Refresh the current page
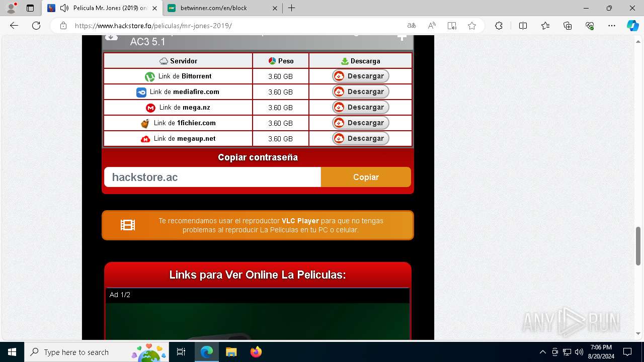The width and height of the screenshot is (644, 362). tap(36, 26)
